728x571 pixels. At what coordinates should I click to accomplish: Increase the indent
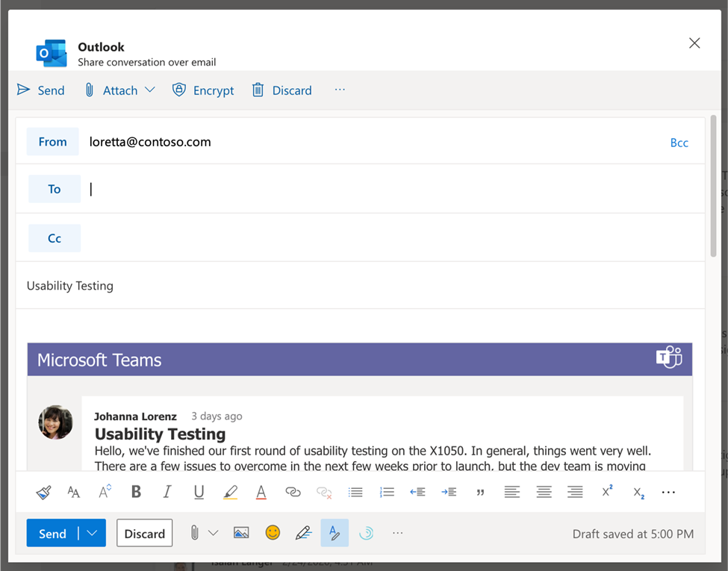click(x=449, y=492)
